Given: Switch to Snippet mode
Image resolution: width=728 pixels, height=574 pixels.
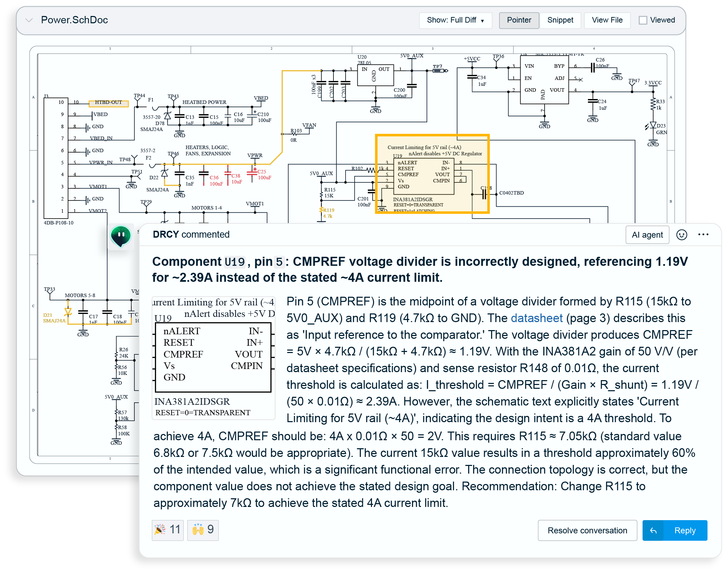Looking at the screenshot, I should (x=560, y=20).
